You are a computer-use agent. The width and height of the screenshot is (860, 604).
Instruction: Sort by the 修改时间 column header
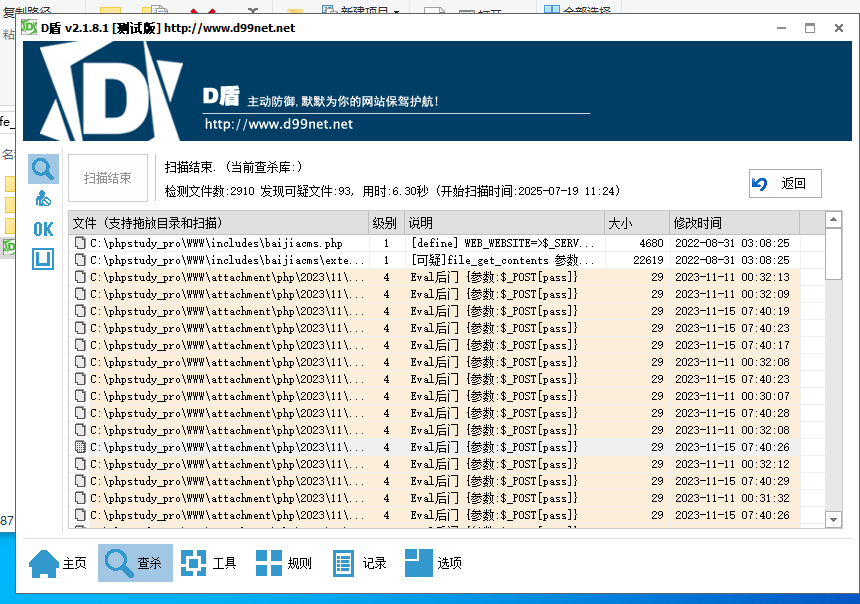click(734, 223)
